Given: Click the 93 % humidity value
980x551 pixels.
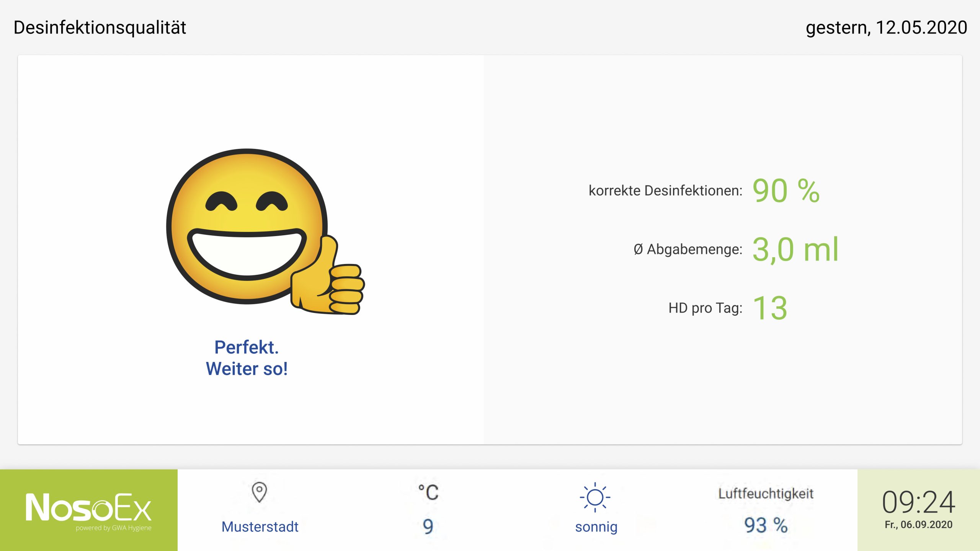Looking at the screenshot, I should (766, 525).
